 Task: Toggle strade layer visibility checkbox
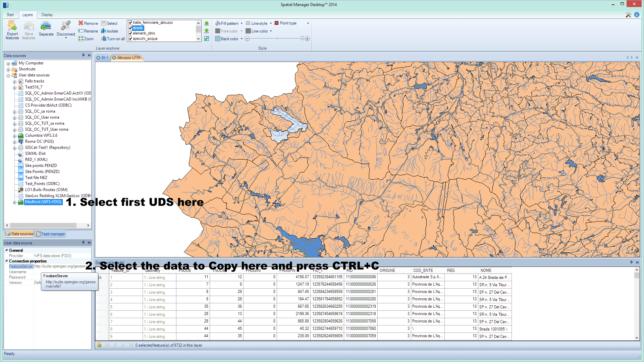click(130, 28)
